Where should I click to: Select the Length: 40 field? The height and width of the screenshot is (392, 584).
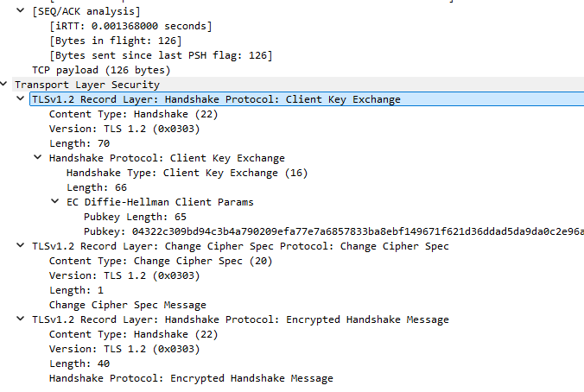point(79,364)
